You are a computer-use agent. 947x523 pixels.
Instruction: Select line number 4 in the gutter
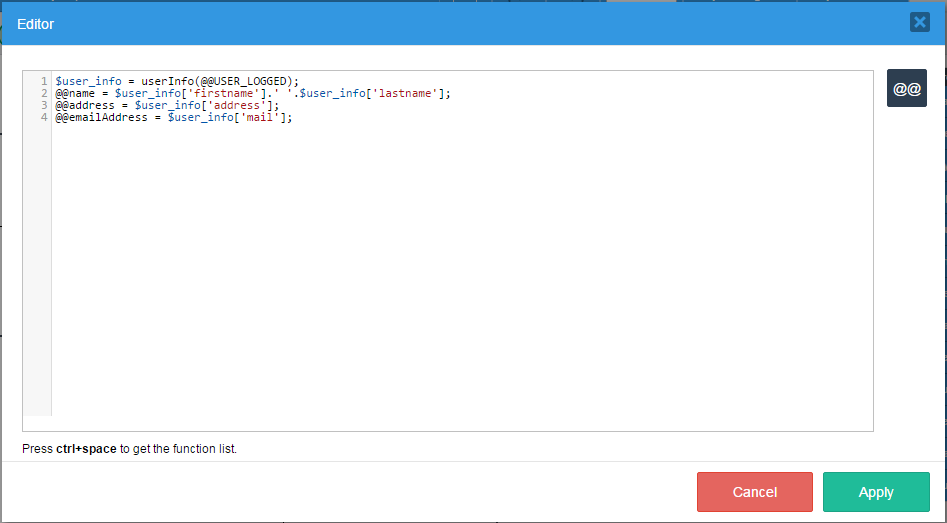tap(45, 117)
